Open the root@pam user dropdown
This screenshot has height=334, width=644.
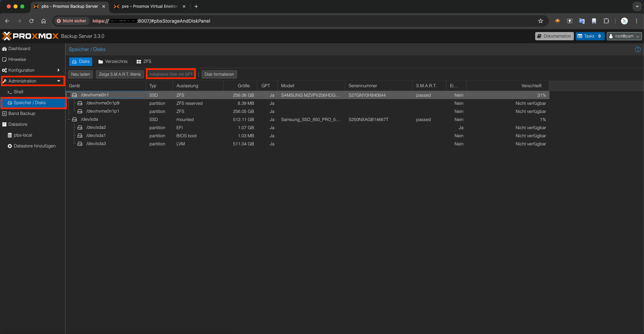coord(623,36)
